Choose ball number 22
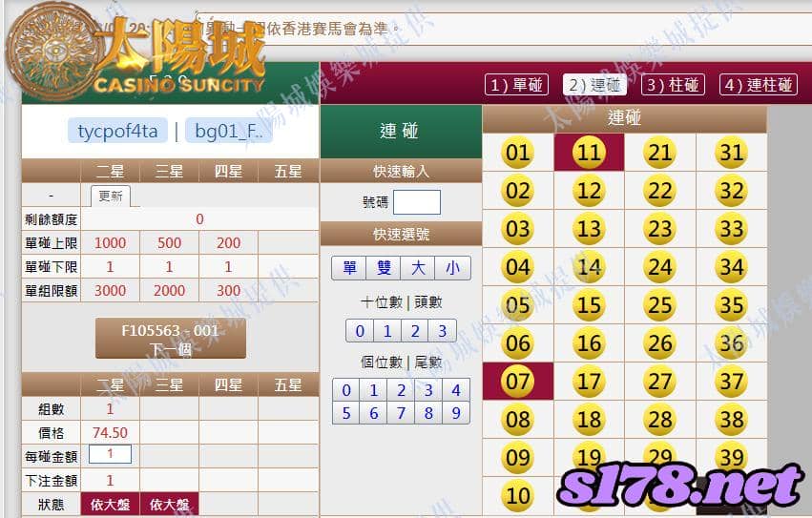The width and height of the screenshot is (812, 518). (660, 191)
